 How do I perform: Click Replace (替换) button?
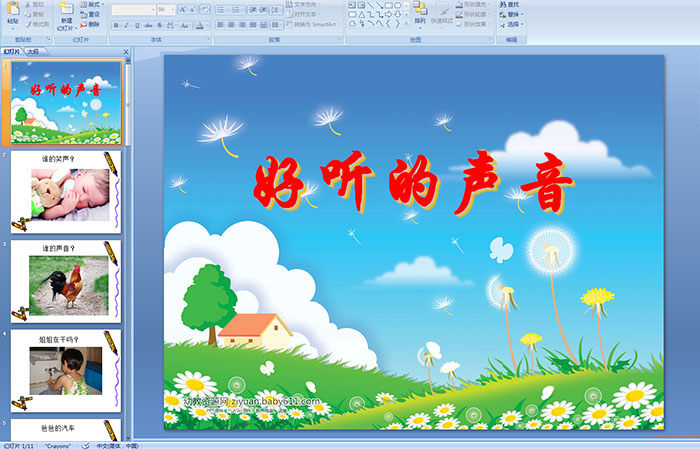[x=510, y=14]
